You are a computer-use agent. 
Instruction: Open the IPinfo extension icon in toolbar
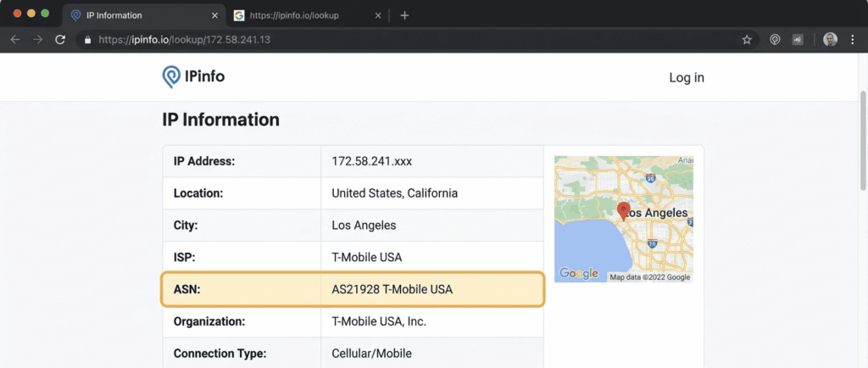775,40
